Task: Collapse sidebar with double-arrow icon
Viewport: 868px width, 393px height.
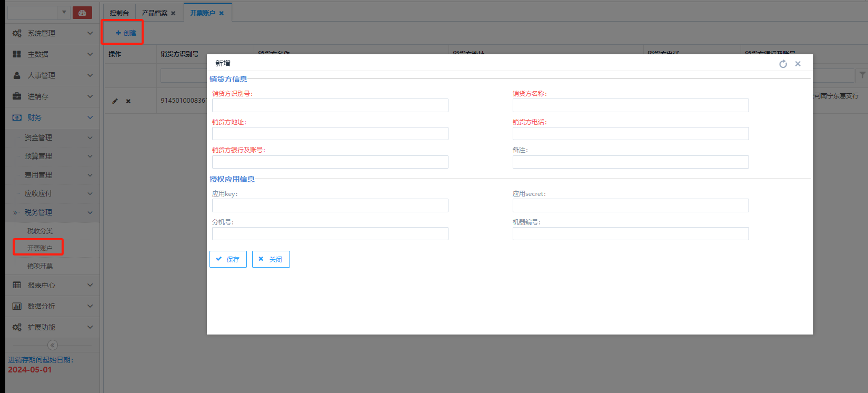Action: (53, 345)
